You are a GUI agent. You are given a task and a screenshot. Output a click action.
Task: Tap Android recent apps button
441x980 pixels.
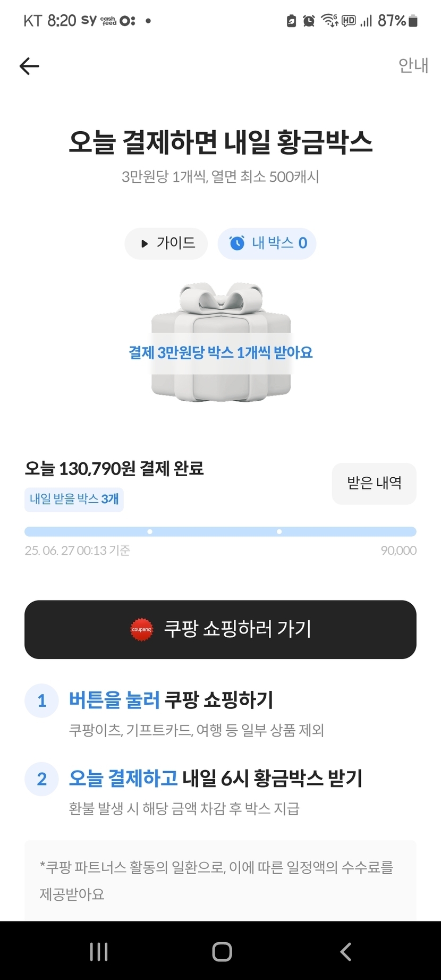99,951
